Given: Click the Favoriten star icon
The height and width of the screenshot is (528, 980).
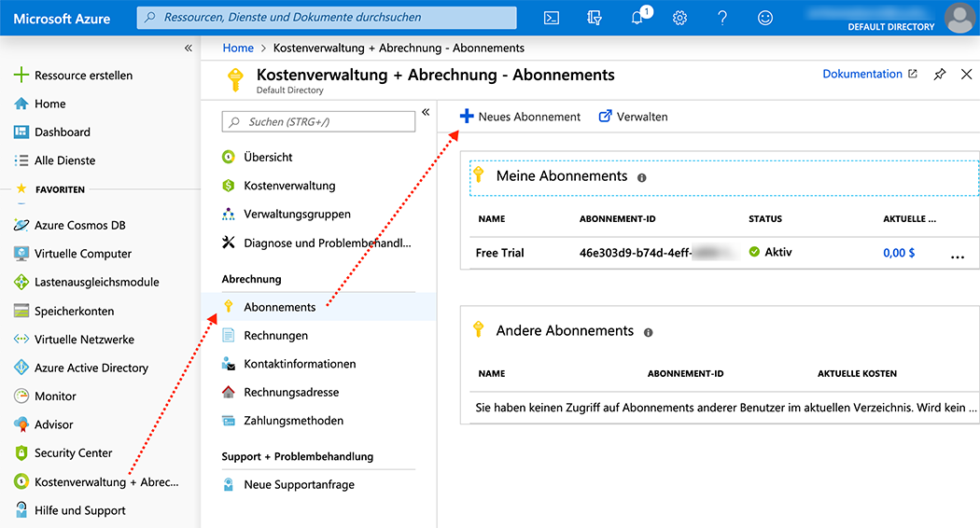Looking at the screenshot, I should 21,188.
